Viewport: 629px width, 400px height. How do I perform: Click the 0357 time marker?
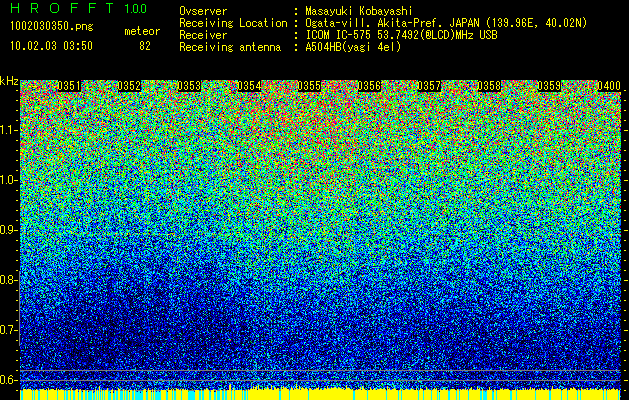(x=429, y=86)
